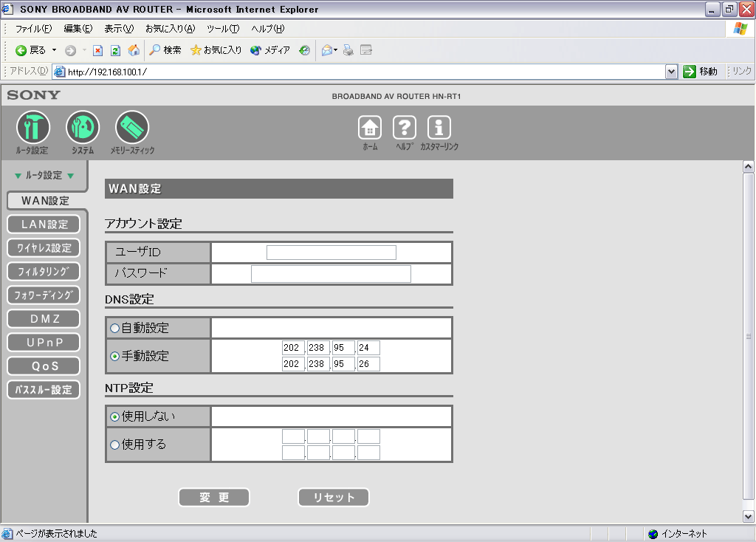Open the ファイル(F) menu
Viewport: 756px width, 542px height.
click(33, 29)
